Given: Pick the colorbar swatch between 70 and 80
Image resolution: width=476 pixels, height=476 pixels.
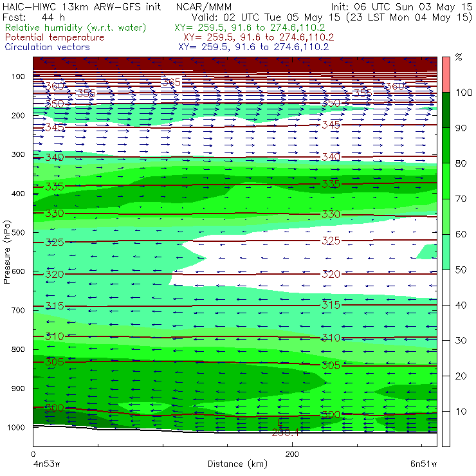Looking at the screenshot, I should coord(446,181).
